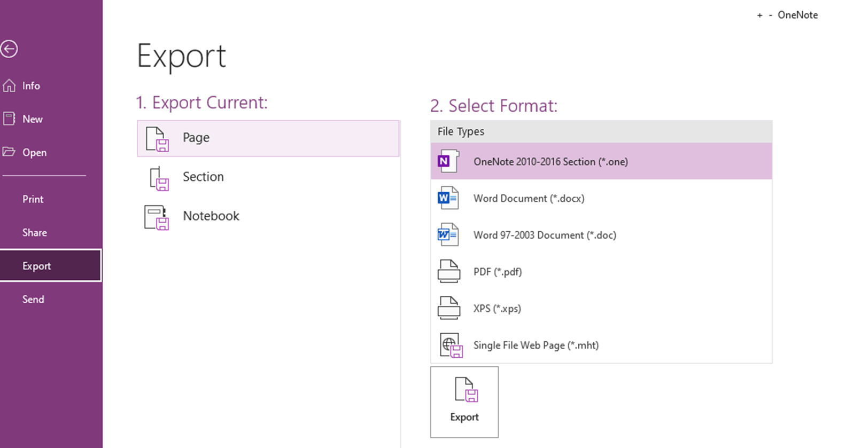
Task: Open the Print menu item
Action: pos(33,199)
